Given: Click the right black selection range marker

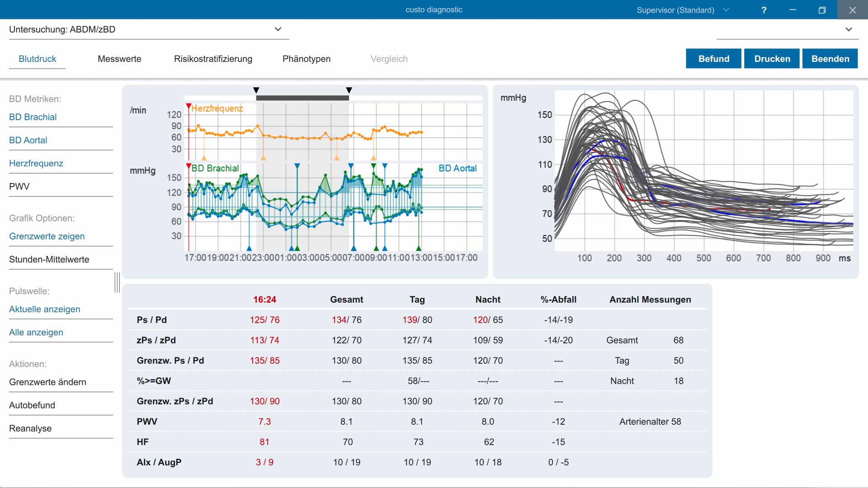Looking at the screenshot, I should pyautogui.click(x=349, y=90).
